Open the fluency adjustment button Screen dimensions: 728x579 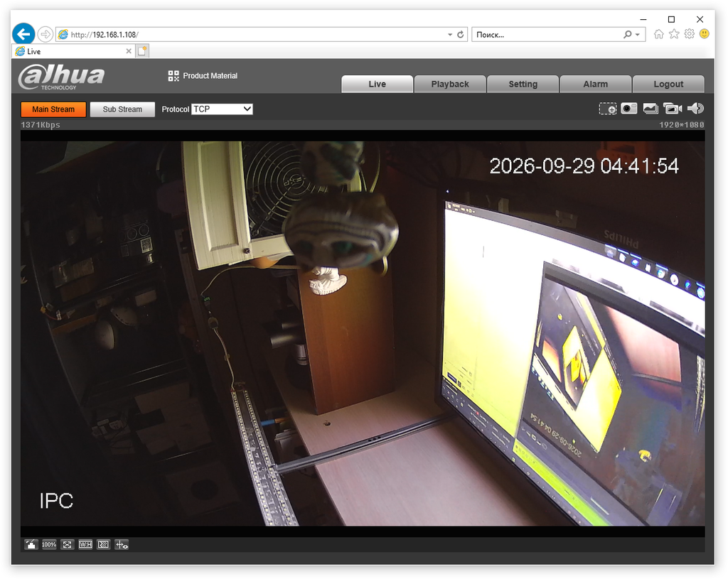coord(104,544)
